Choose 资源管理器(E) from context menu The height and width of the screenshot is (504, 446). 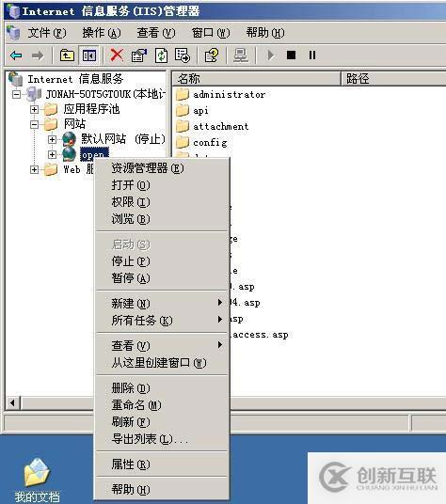tap(163, 167)
